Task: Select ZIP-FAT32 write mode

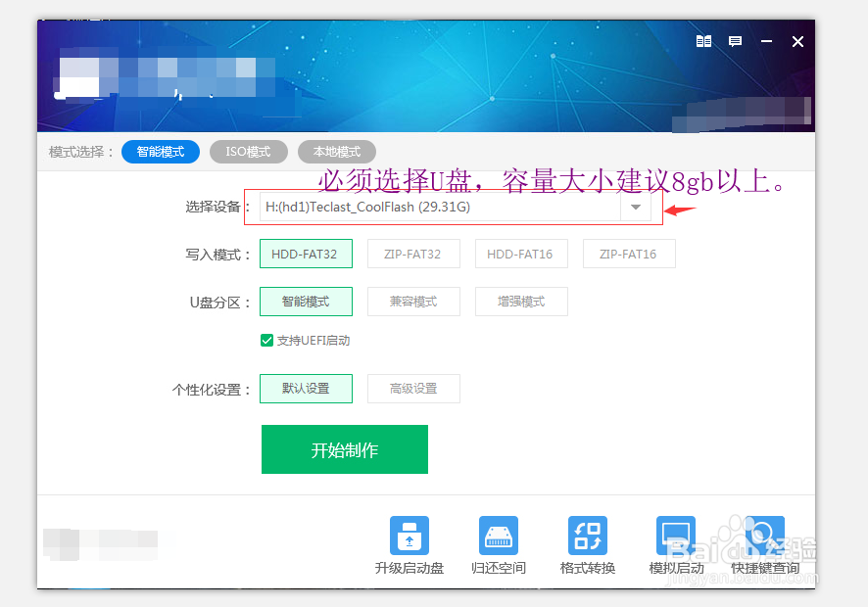Action: 413,254
